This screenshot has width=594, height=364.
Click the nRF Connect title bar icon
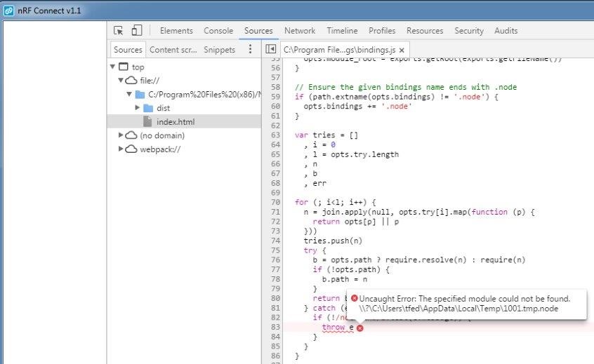(8, 11)
